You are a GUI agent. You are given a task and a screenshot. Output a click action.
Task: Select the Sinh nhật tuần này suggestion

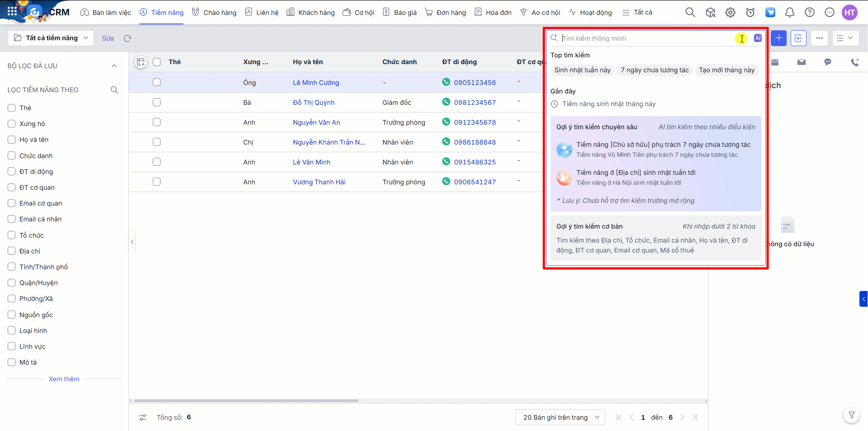(582, 70)
